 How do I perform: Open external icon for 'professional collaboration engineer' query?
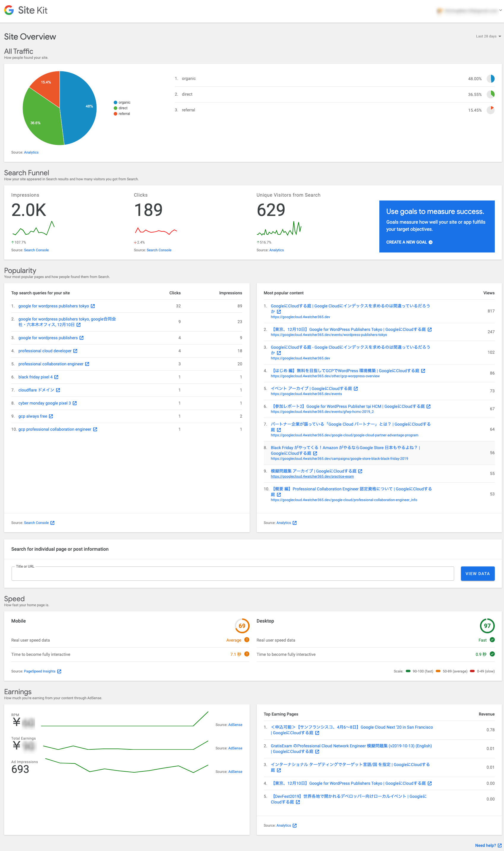pyautogui.click(x=87, y=364)
